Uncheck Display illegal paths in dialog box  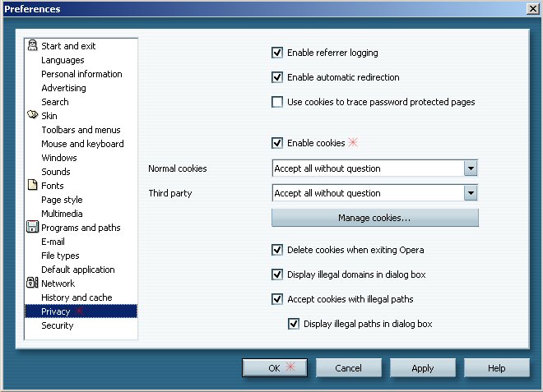(294, 324)
